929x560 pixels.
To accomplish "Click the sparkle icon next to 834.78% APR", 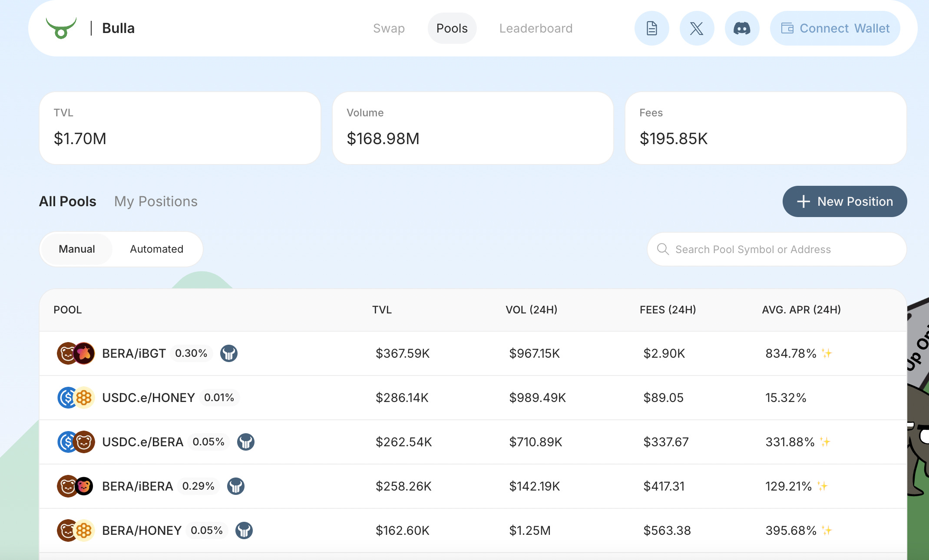I will [827, 353].
